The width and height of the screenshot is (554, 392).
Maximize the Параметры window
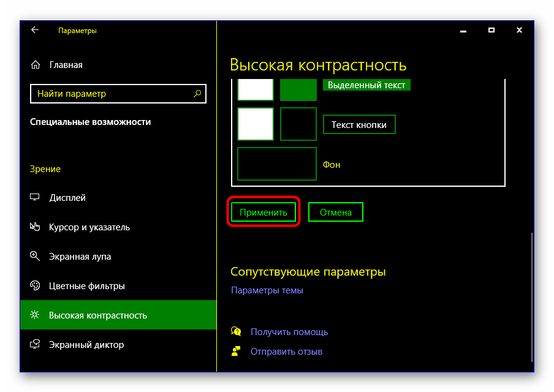pos(491,31)
